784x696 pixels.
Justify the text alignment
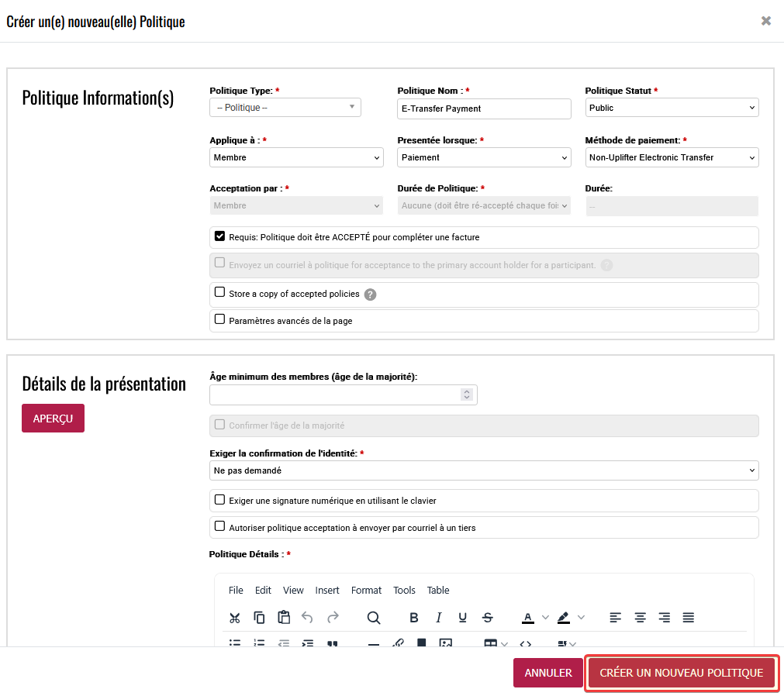pos(689,618)
